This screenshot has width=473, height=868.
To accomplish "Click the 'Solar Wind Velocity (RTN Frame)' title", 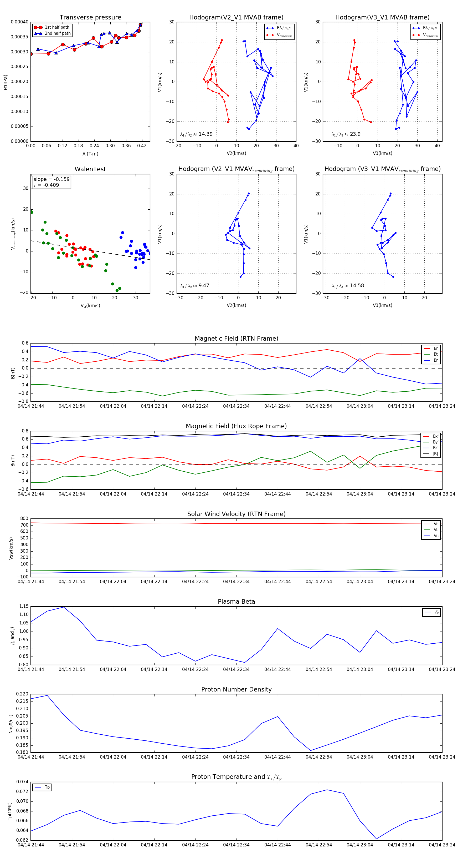I will coord(236,514).
